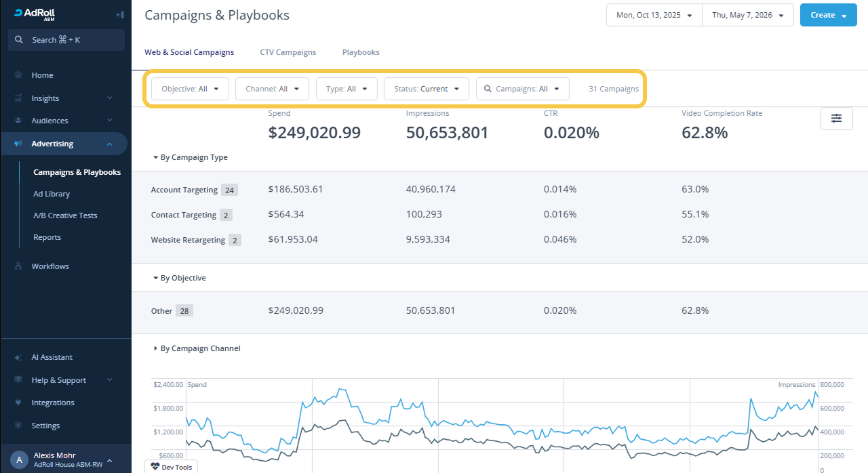This screenshot has width=868, height=473.
Task: Open the start date Mon, Oct 13, 2025 picker
Action: coord(654,15)
